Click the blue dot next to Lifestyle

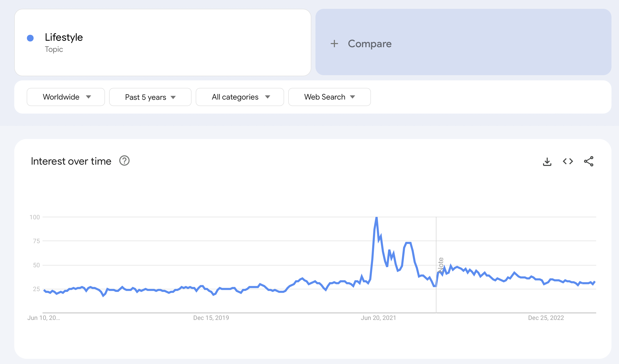(x=30, y=38)
